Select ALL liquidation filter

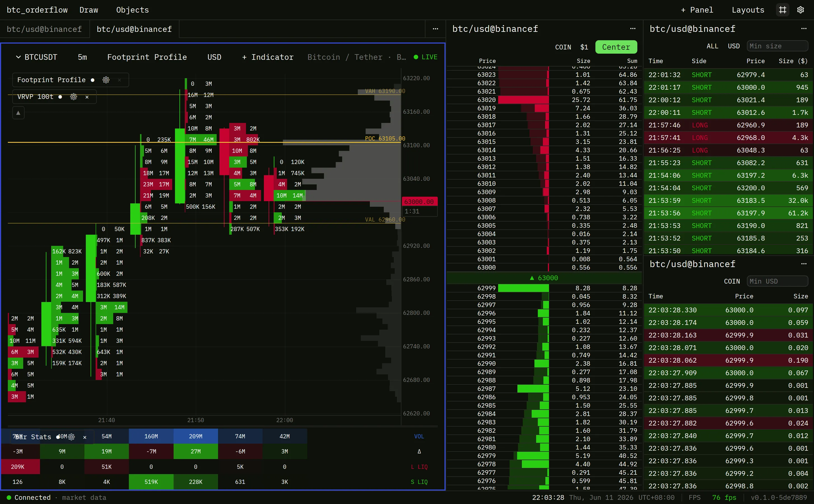[712, 46]
